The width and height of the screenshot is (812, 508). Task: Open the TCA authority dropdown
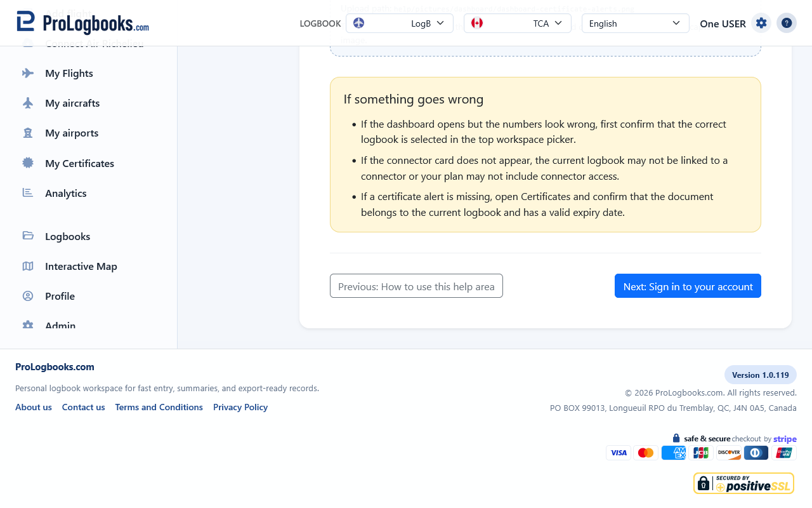point(518,23)
